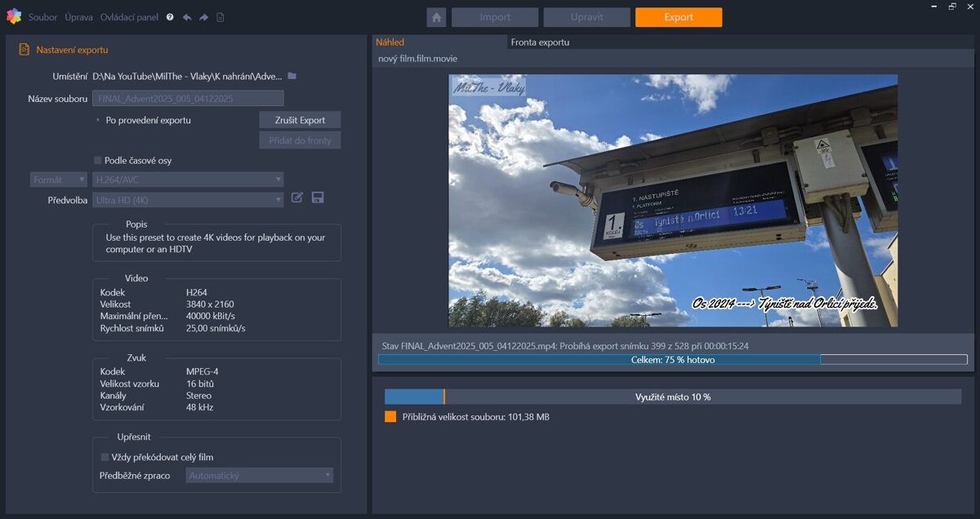This screenshot has width=980, height=519.
Task: Click the undo arrow icon
Action: 187,17
